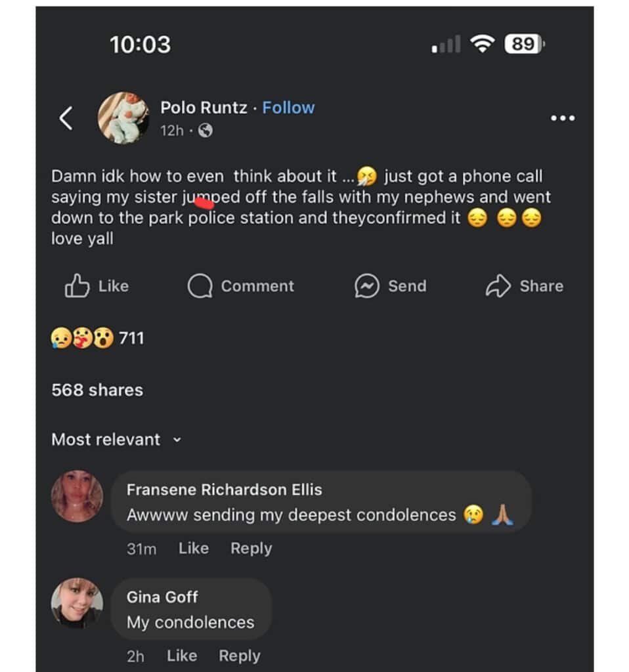Reply to Fransene Richardson Ellis's comment
Viewport: 629px width, 672px height.
tap(251, 549)
